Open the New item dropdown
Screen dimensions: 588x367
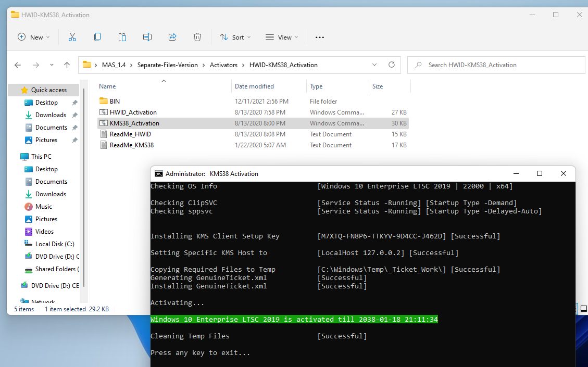coord(33,37)
